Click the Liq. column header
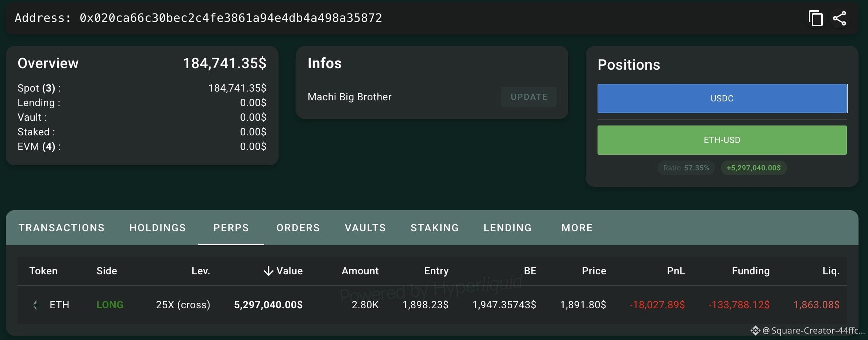 click(x=831, y=271)
